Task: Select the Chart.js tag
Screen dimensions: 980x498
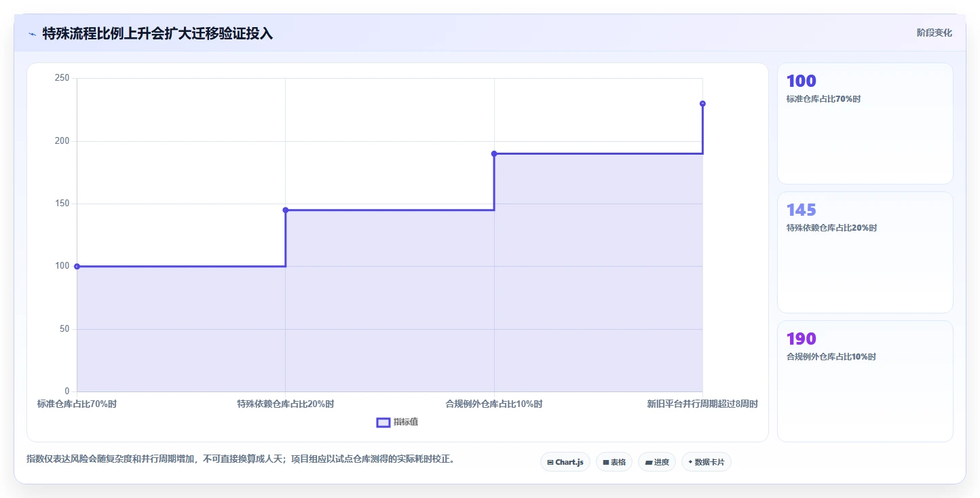Action: [565, 462]
